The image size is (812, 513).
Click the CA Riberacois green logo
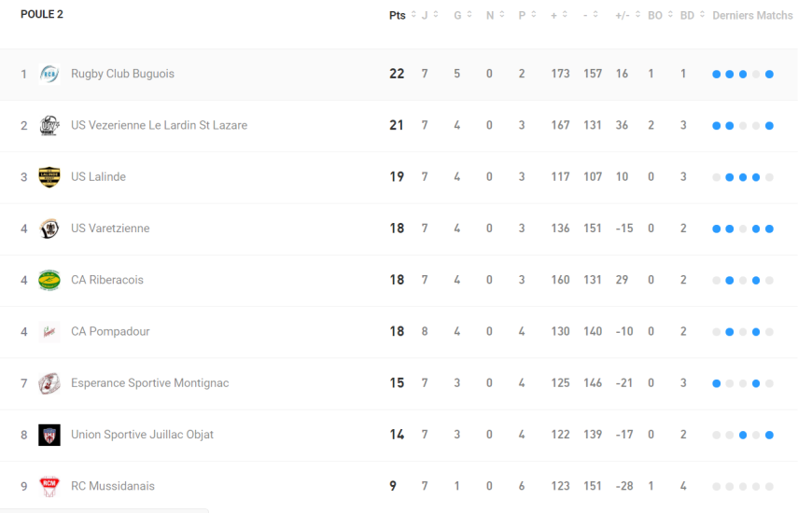click(49, 280)
